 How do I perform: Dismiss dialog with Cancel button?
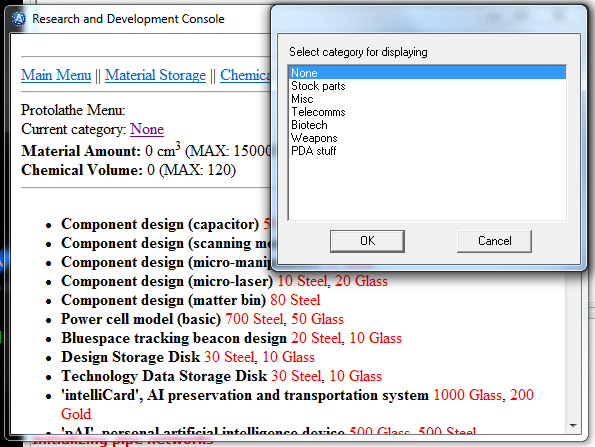pos(494,241)
